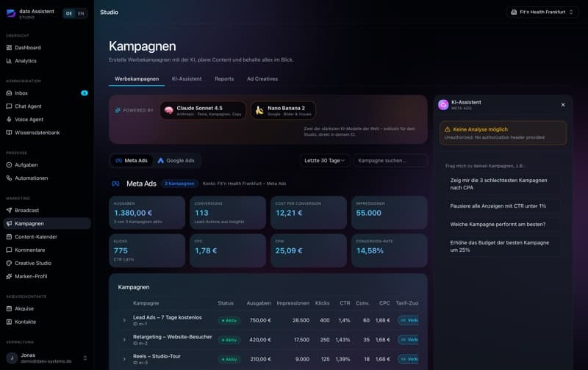This screenshot has width=588, height=370.
Task: Click the Inbox unread count badge
Action: point(85,93)
